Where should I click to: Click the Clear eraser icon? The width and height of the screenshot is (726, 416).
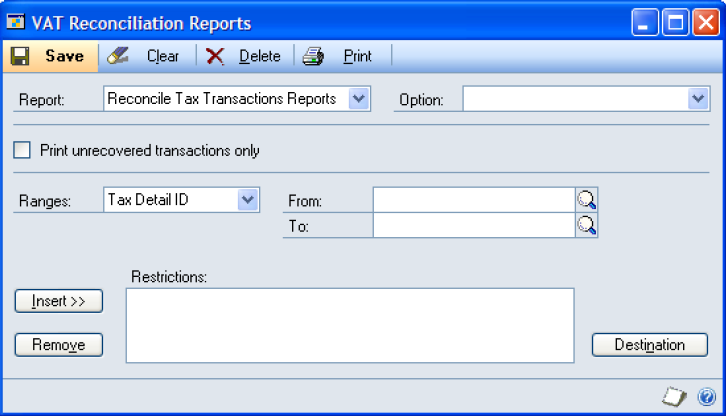pos(118,56)
